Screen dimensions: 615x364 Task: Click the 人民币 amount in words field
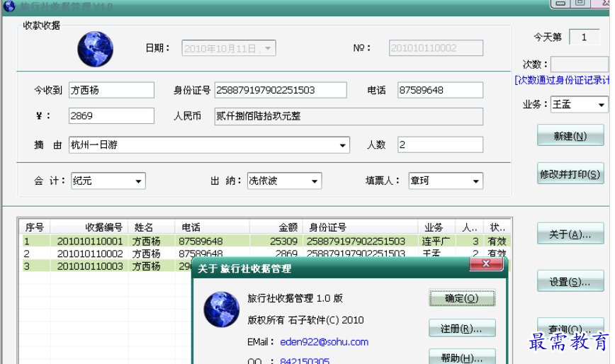pyautogui.click(x=349, y=116)
